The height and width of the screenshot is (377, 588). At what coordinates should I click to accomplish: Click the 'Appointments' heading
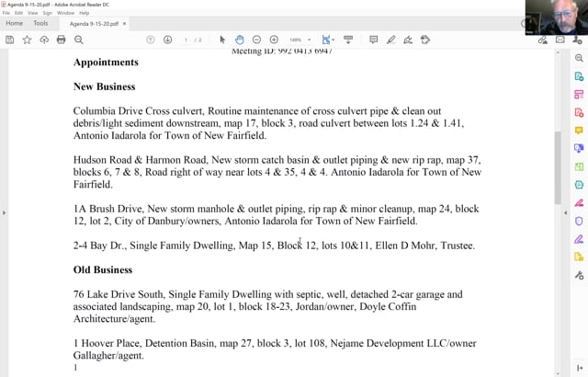106,63
